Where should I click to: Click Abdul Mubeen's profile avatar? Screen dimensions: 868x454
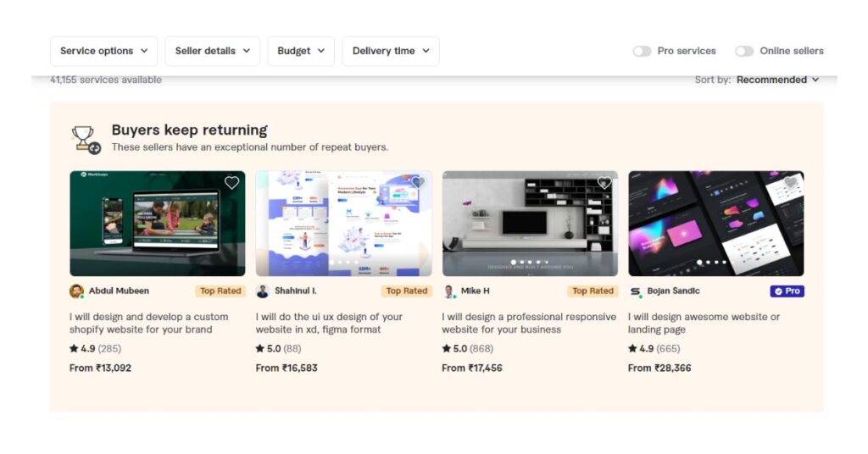[76, 291]
